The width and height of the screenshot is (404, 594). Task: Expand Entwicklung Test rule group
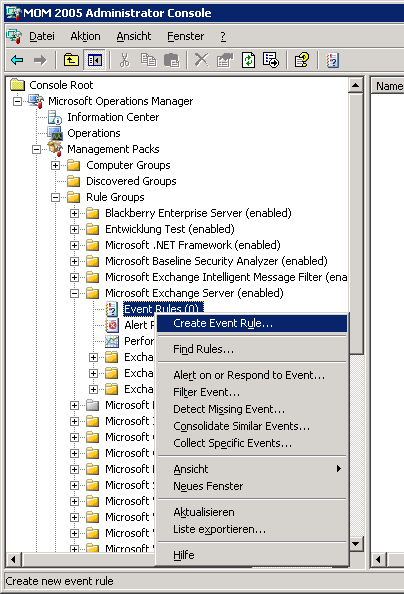(74, 229)
